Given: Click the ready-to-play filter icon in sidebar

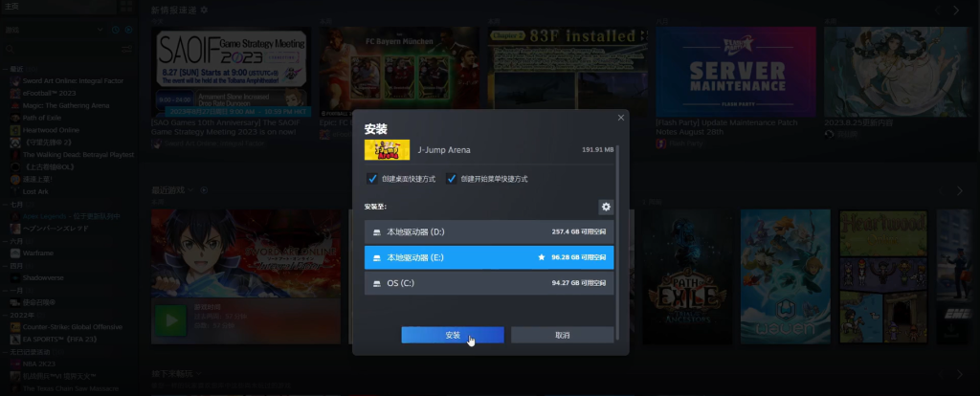Looking at the screenshot, I should coord(128,30).
